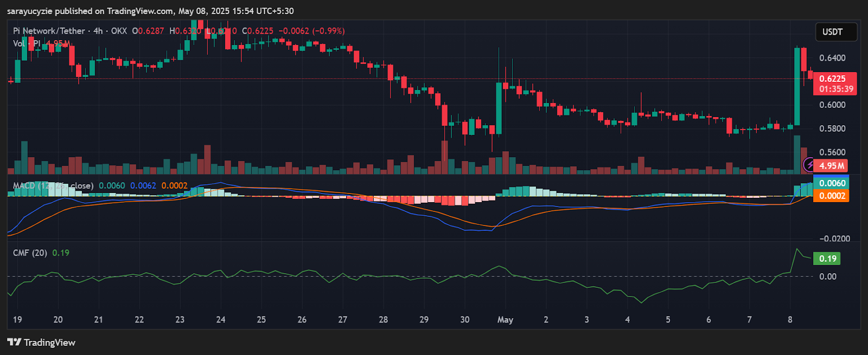Click date 8 on the time axis

790,320
